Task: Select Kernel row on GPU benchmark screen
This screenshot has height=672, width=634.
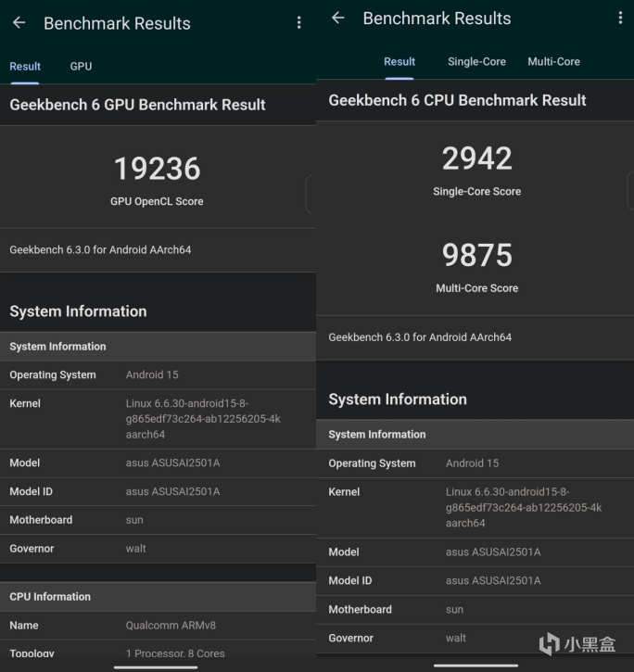Action: pyautogui.click(x=158, y=419)
